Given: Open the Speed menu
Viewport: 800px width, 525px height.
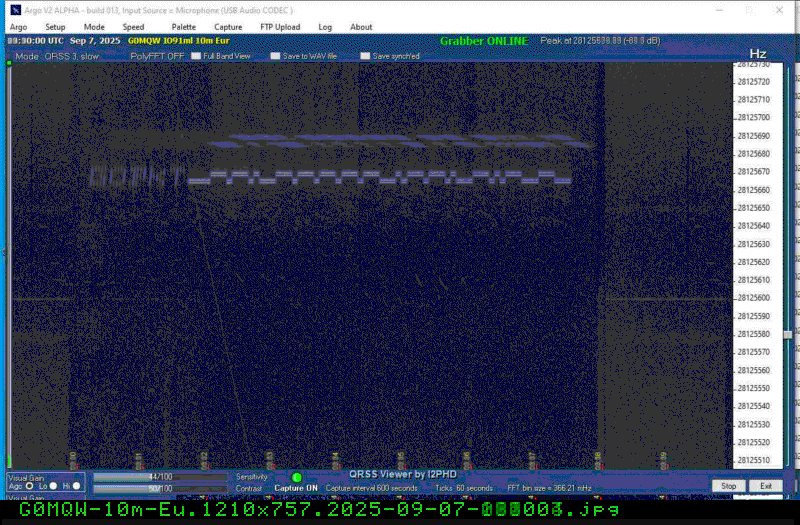Looking at the screenshot, I should (x=133, y=27).
